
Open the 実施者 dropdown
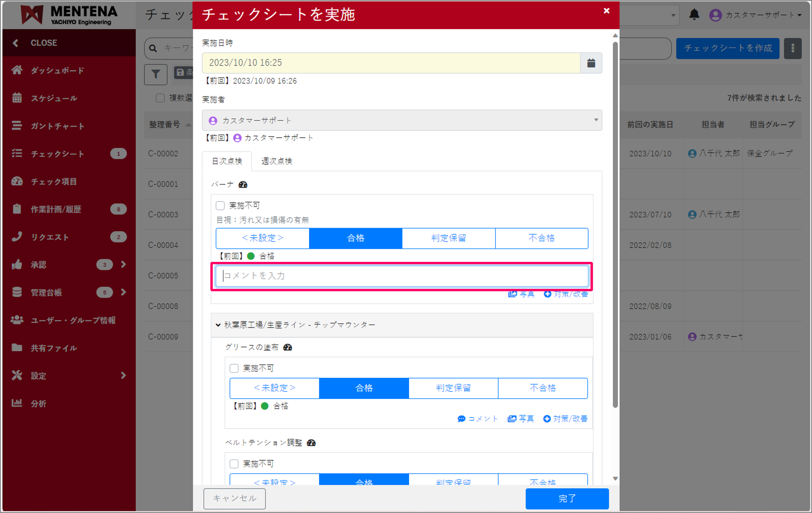click(x=402, y=120)
